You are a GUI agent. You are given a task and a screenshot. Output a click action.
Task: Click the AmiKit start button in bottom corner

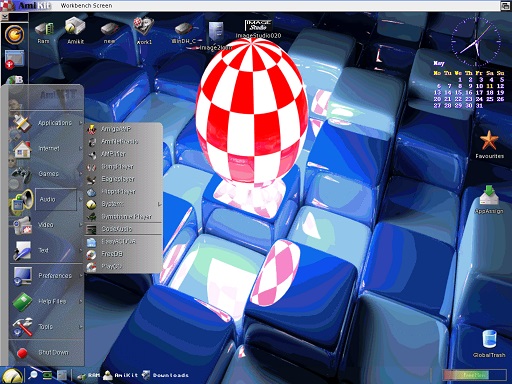(12, 376)
